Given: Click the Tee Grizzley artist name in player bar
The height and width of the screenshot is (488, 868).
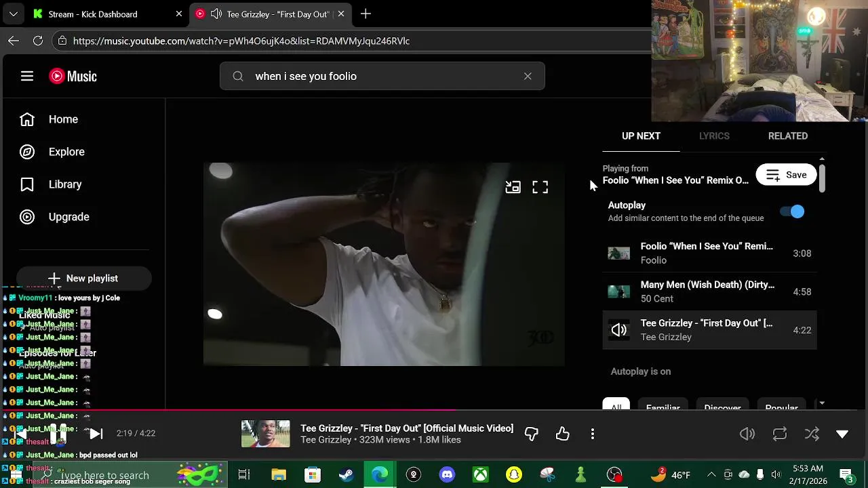Looking at the screenshot, I should click(326, 440).
